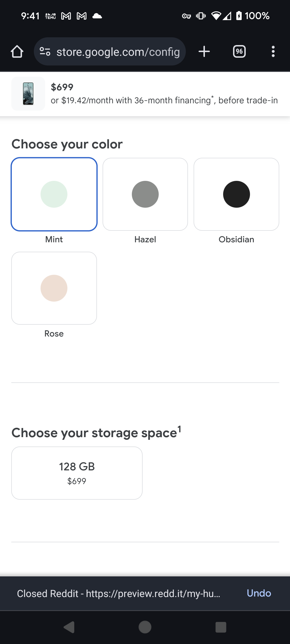This screenshot has height=644, width=290.
Task: Select the 128 GB storage option
Action: 77,473
